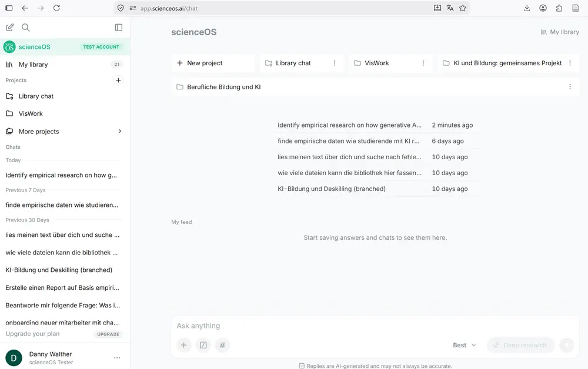
Task: Open sidebar chat 'Erstelle einen Report auf Basis'
Action: pos(62,288)
